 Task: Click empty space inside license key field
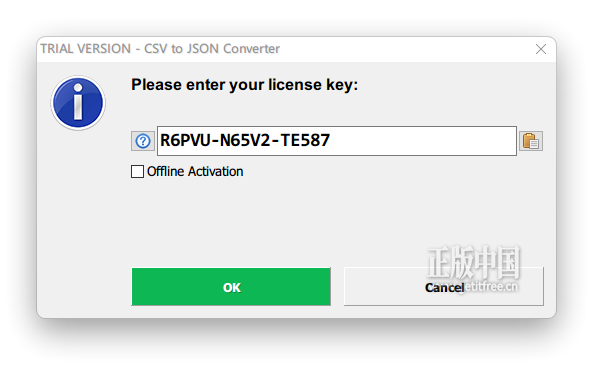(424, 141)
